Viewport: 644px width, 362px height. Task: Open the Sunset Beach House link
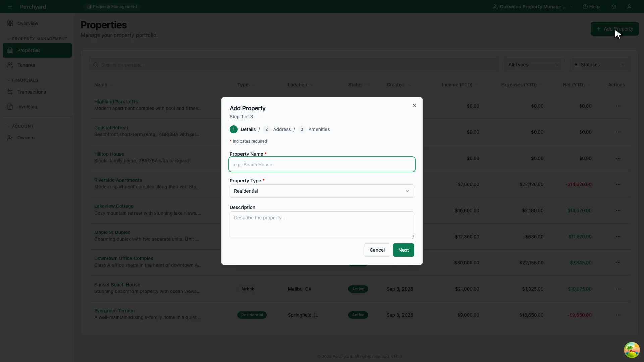[117, 285]
